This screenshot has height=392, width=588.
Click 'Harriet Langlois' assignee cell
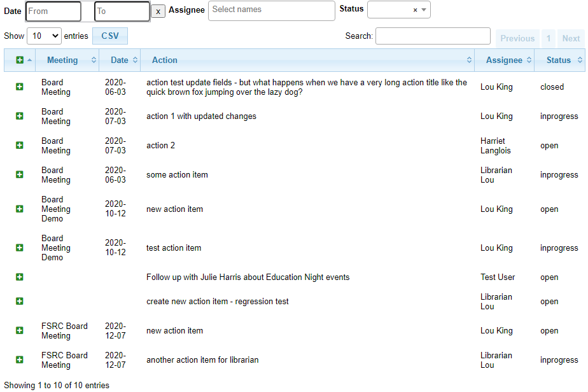point(495,146)
